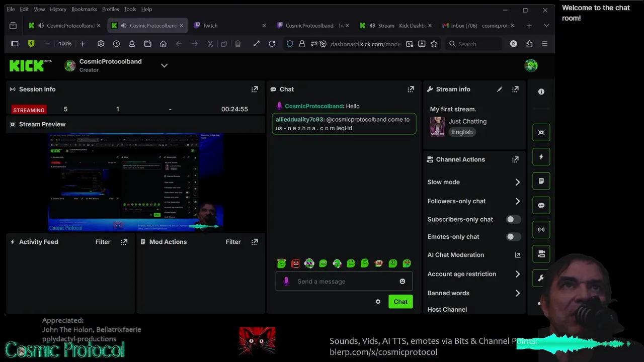This screenshot has height=362, width=644.
Task: Click the English language tag
Action: pos(462,132)
